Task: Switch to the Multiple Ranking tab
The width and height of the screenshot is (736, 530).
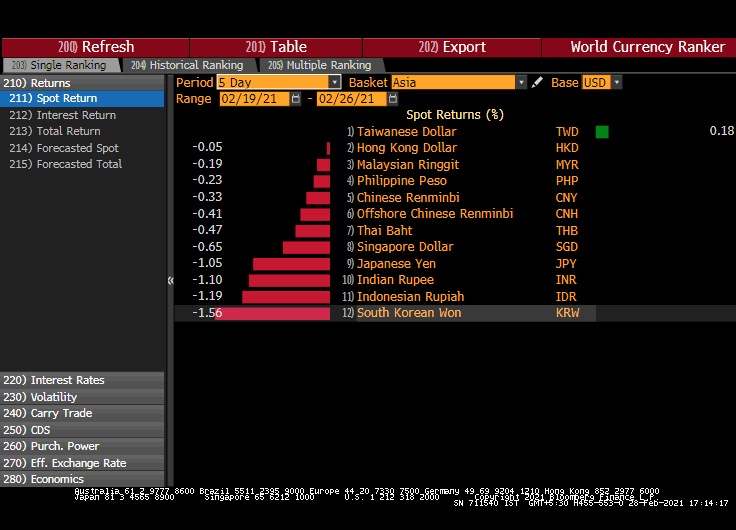Action: click(x=319, y=65)
